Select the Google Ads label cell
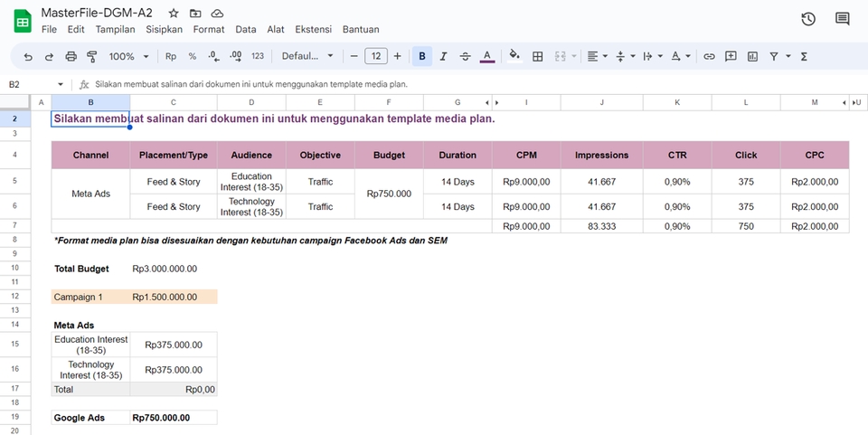The width and height of the screenshot is (868, 435). [90, 418]
